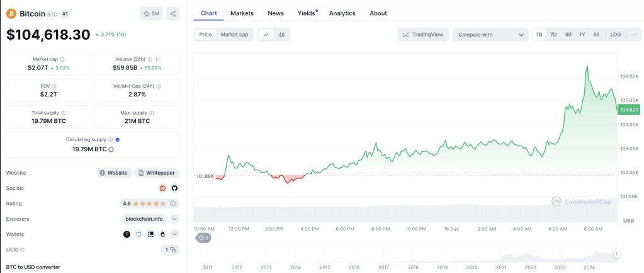Open the UCID info icon
Screen dimensions: 644x273
pyautogui.click(x=22, y=250)
